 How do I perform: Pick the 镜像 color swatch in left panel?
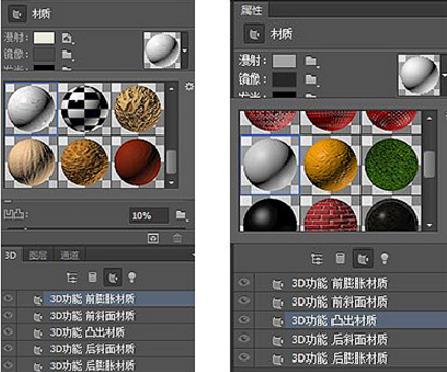44,54
